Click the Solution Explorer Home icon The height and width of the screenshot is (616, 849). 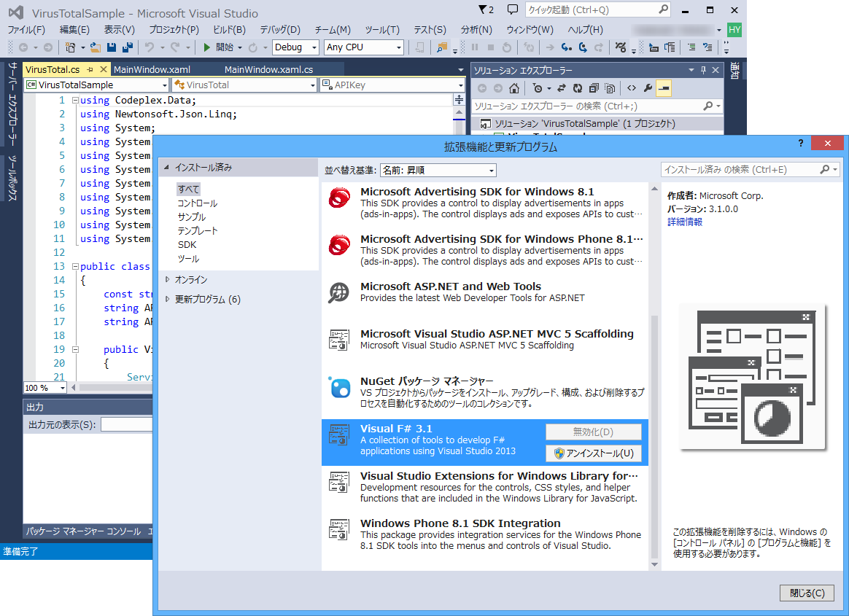[513, 87]
